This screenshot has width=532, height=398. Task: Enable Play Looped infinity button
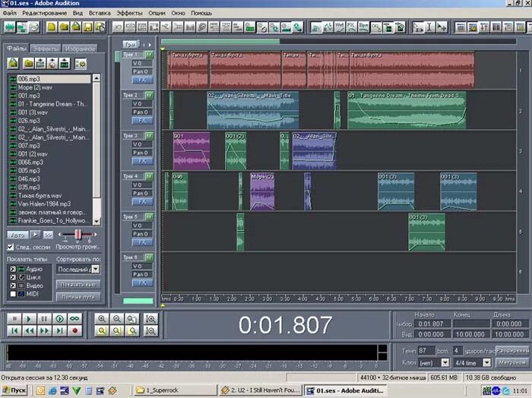(74, 319)
